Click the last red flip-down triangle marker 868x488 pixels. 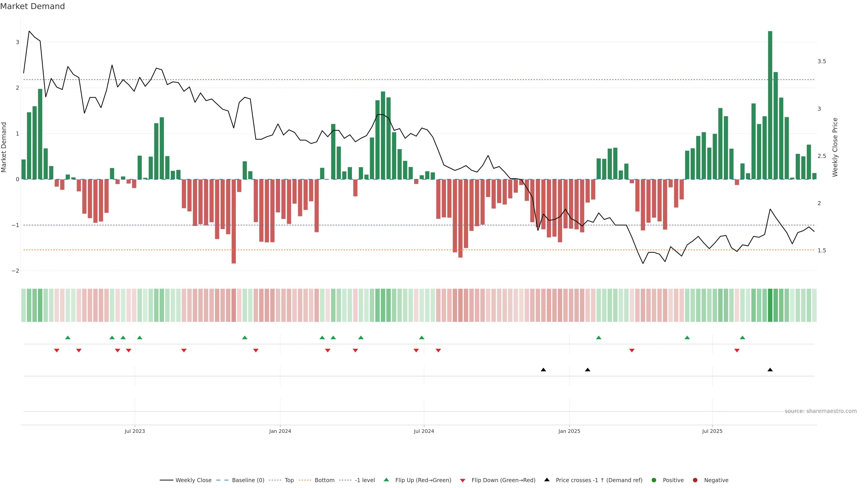coord(737,351)
